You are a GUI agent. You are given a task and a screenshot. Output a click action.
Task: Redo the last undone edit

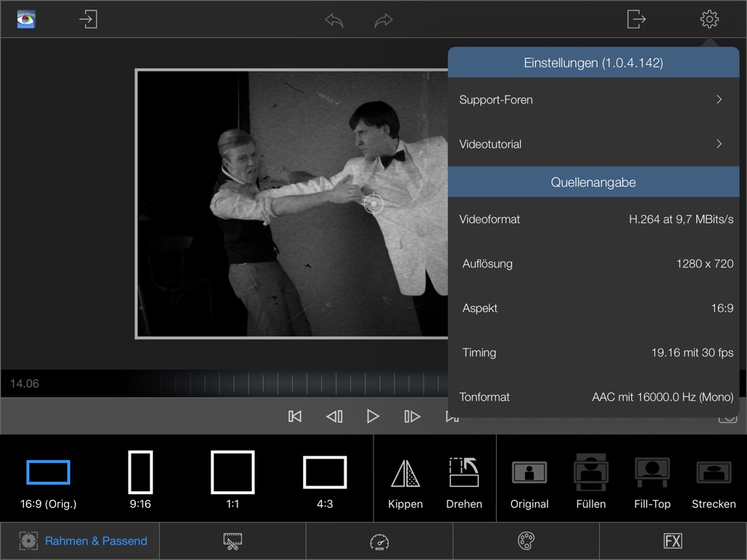pos(383,21)
